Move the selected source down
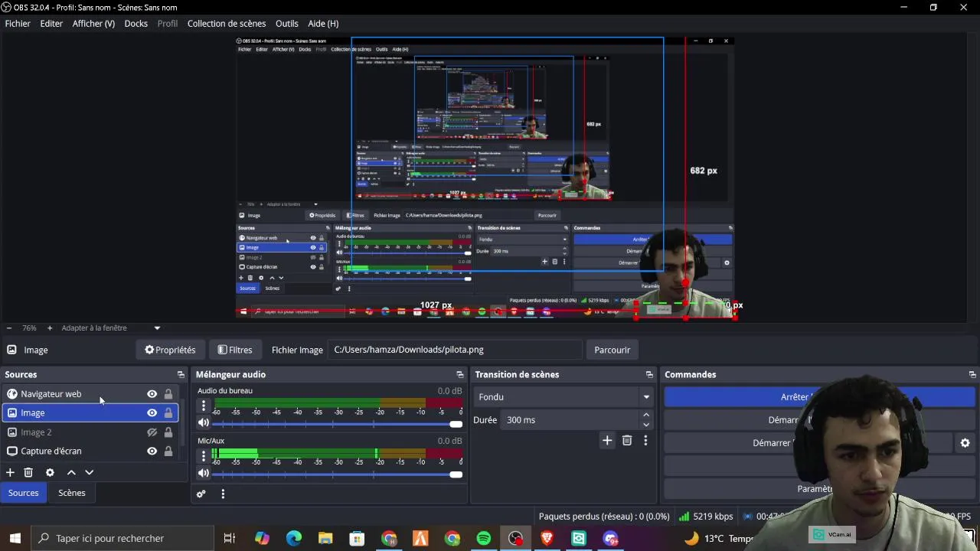The image size is (980, 551). click(x=89, y=473)
